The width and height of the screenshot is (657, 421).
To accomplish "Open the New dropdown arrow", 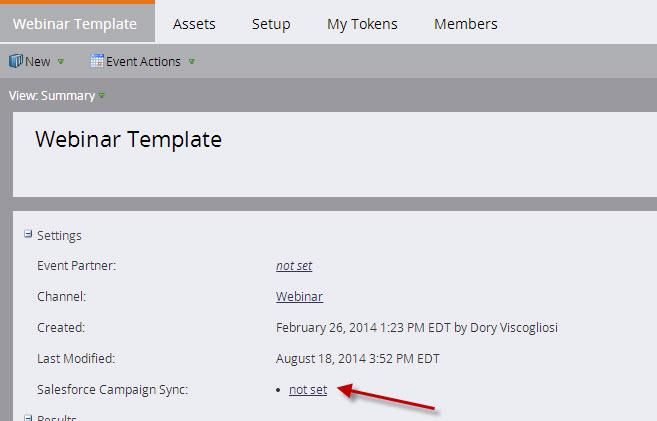I will (x=61, y=62).
